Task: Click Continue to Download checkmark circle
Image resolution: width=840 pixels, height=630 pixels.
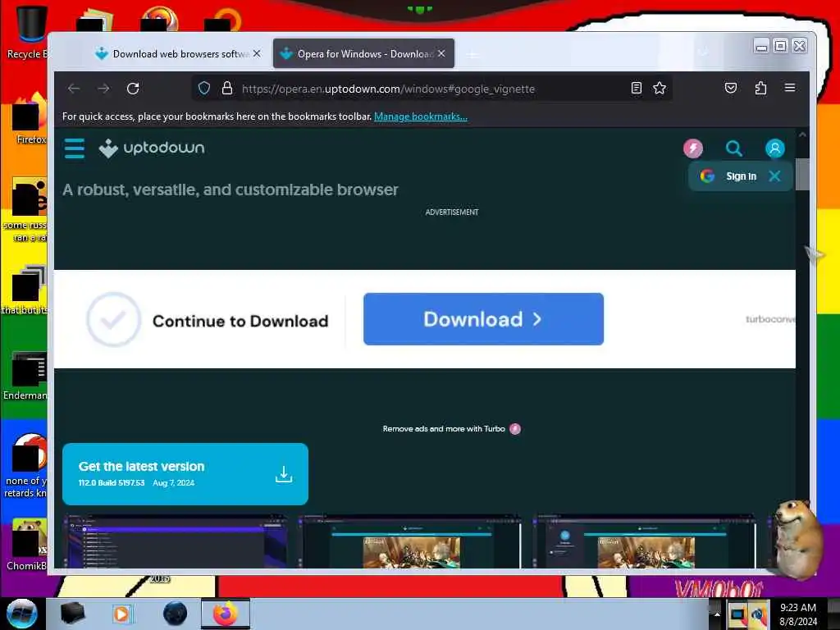Action: (113, 320)
